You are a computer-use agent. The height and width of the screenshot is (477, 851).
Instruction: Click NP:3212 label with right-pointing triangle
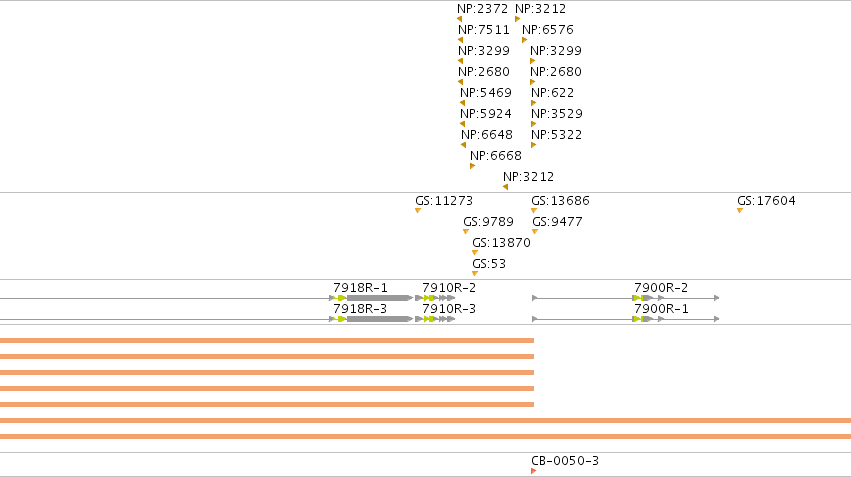pos(541,9)
